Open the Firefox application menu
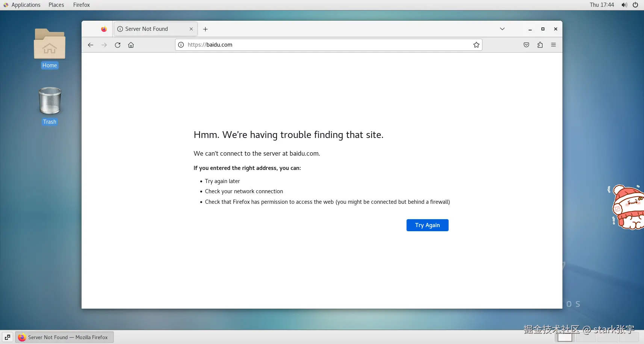This screenshot has height=344, width=644. (x=553, y=45)
